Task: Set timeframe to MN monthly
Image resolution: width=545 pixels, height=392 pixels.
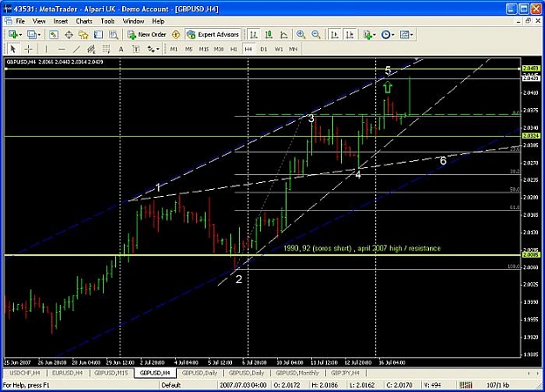Action: tap(293, 49)
